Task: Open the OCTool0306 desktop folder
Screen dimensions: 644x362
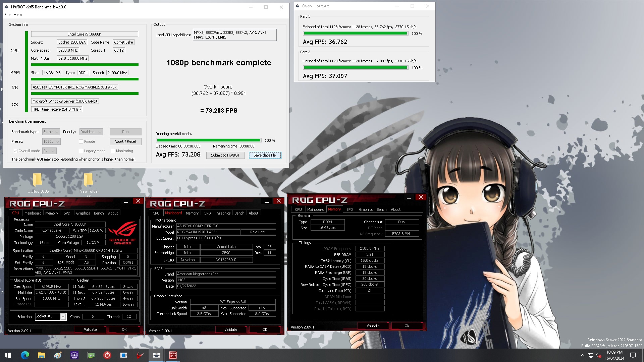Action: [x=38, y=183]
